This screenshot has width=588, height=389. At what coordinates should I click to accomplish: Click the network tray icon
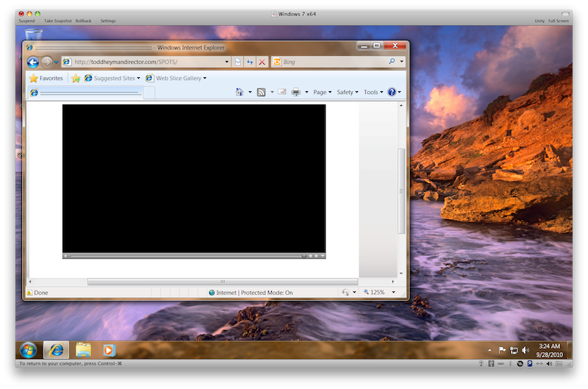pyautogui.click(x=514, y=350)
